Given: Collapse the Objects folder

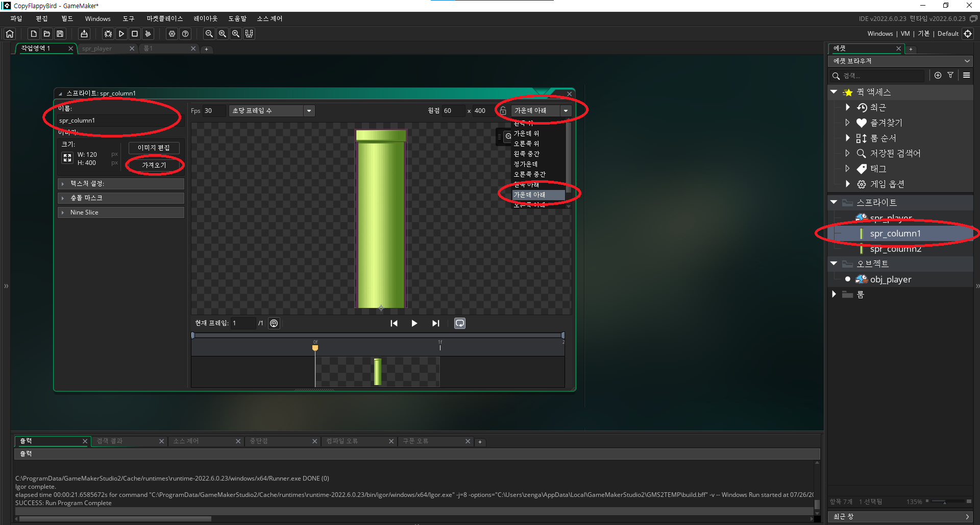Looking at the screenshot, I should click(834, 264).
